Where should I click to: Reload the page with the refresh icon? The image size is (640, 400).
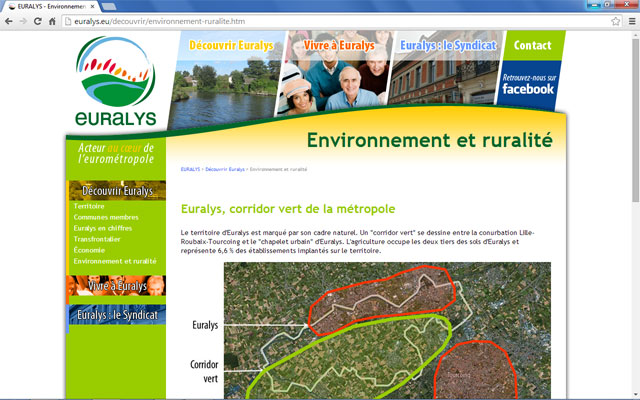pos(38,21)
